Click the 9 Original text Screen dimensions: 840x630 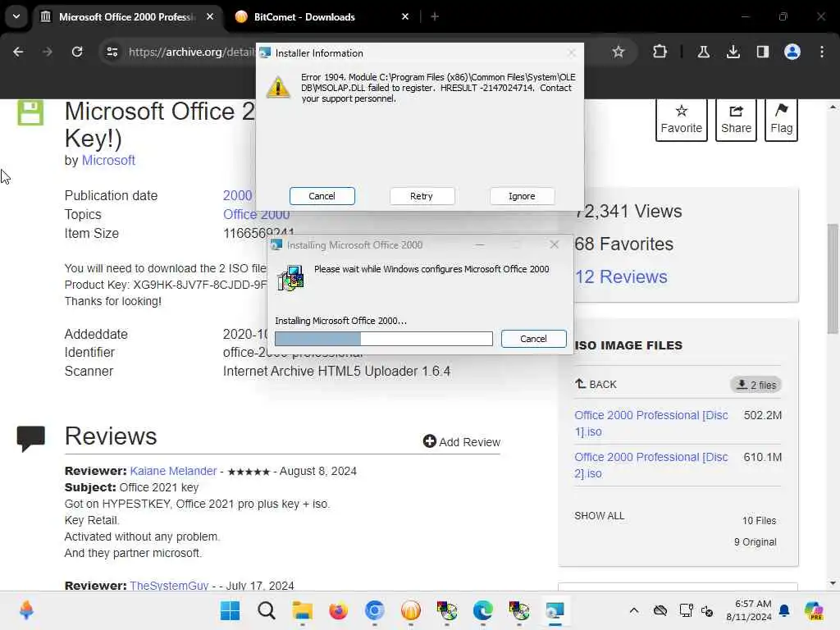pyautogui.click(x=755, y=542)
